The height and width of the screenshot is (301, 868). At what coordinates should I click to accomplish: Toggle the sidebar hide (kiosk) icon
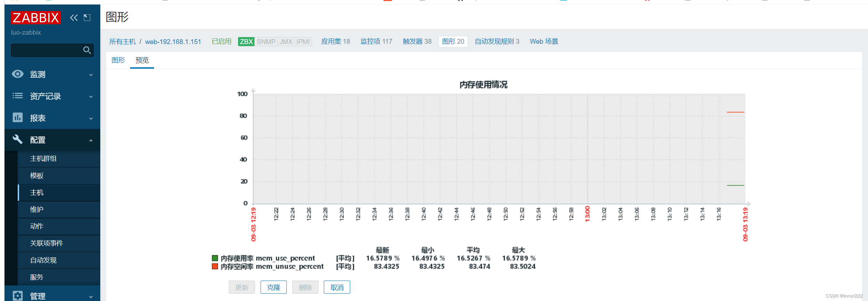(87, 18)
